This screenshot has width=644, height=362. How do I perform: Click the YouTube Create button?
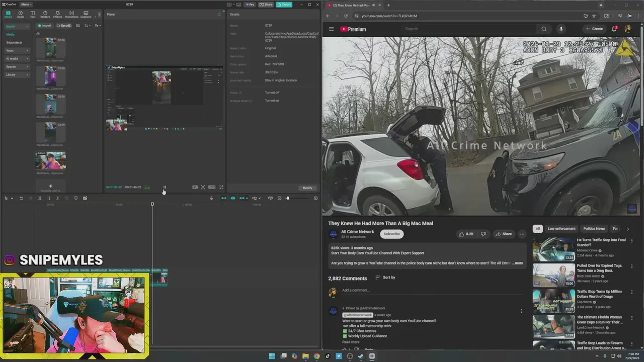[594, 29]
